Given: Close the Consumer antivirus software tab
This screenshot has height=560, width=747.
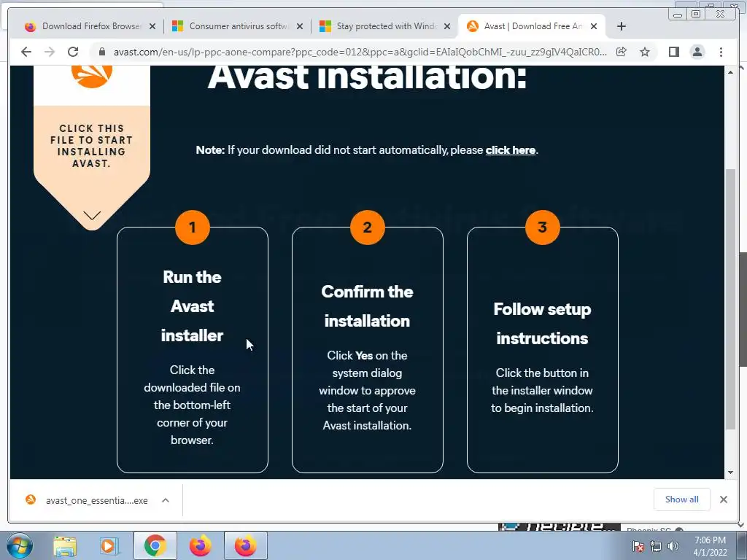Looking at the screenshot, I should click(x=300, y=26).
